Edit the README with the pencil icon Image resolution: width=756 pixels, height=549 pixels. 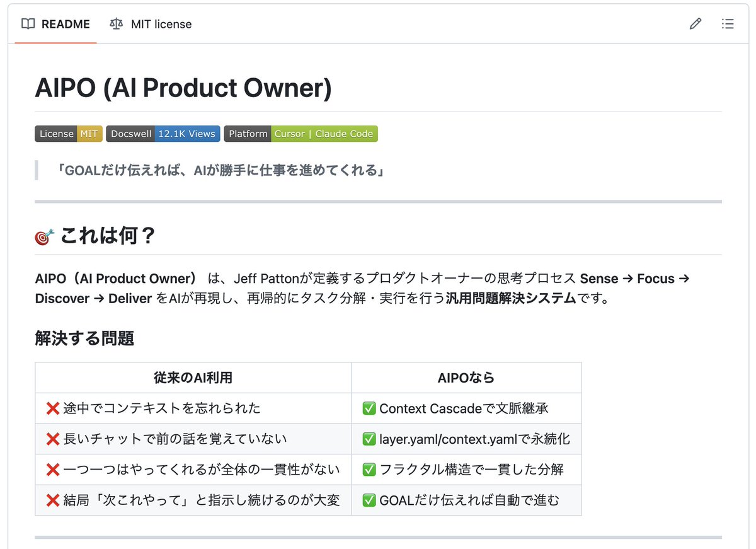(x=696, y=24)
